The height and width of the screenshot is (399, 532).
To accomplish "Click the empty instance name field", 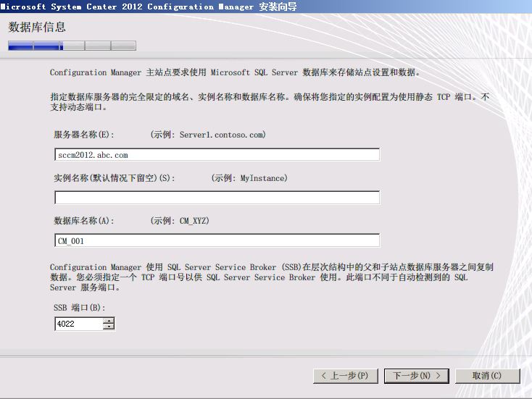I will pyautogui.click(x=217, y=197).
